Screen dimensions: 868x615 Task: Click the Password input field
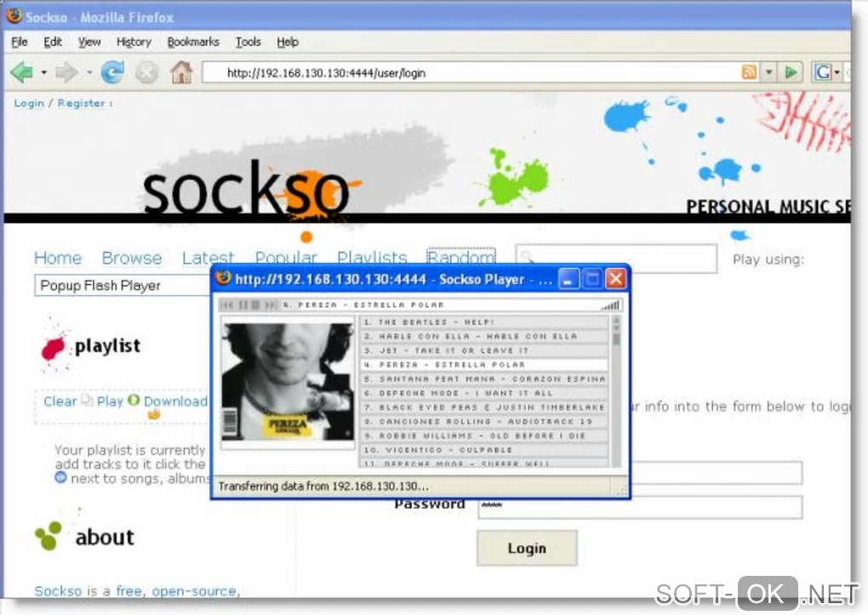(640, 506)
